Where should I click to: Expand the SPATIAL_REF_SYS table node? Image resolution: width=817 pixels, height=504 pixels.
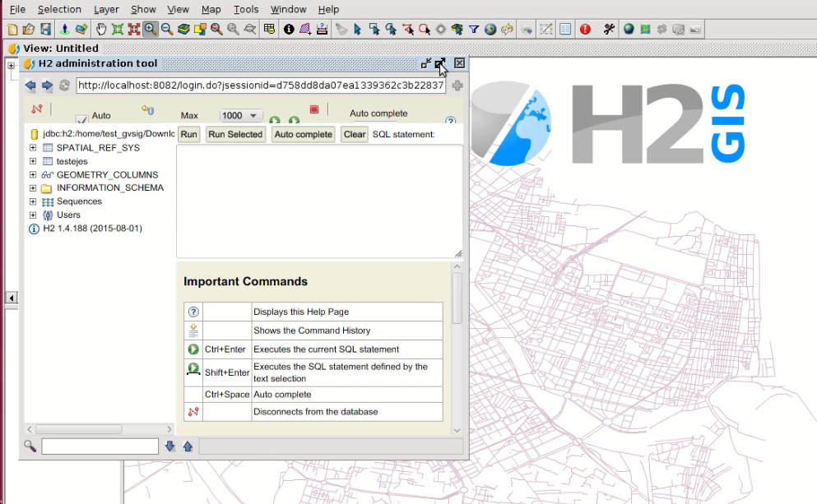[x=33, y=148]
